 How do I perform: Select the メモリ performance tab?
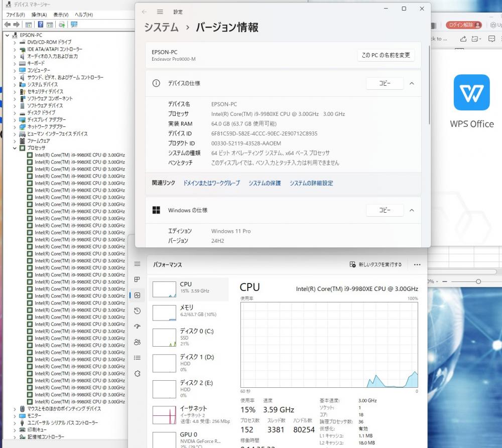[x=189, y=313]
